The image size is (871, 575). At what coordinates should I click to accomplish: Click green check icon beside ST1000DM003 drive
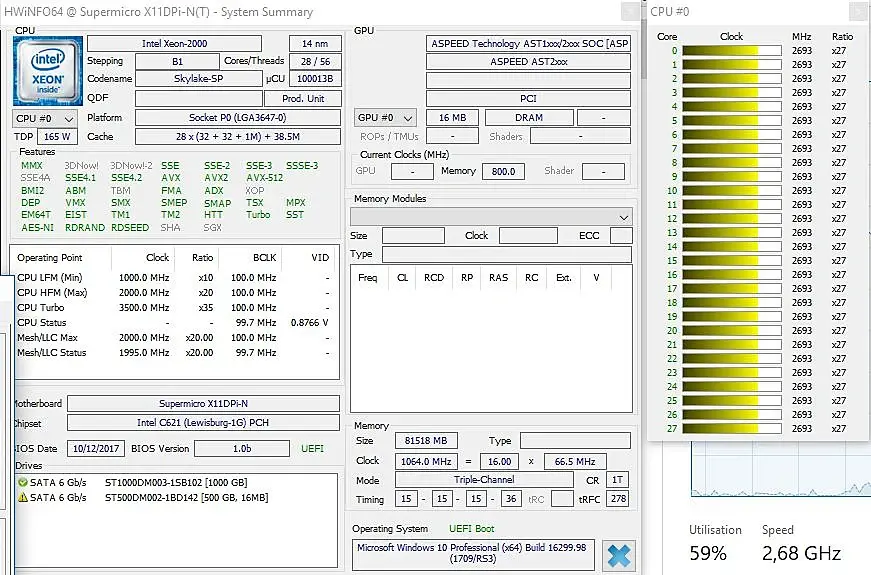(23, 482)
